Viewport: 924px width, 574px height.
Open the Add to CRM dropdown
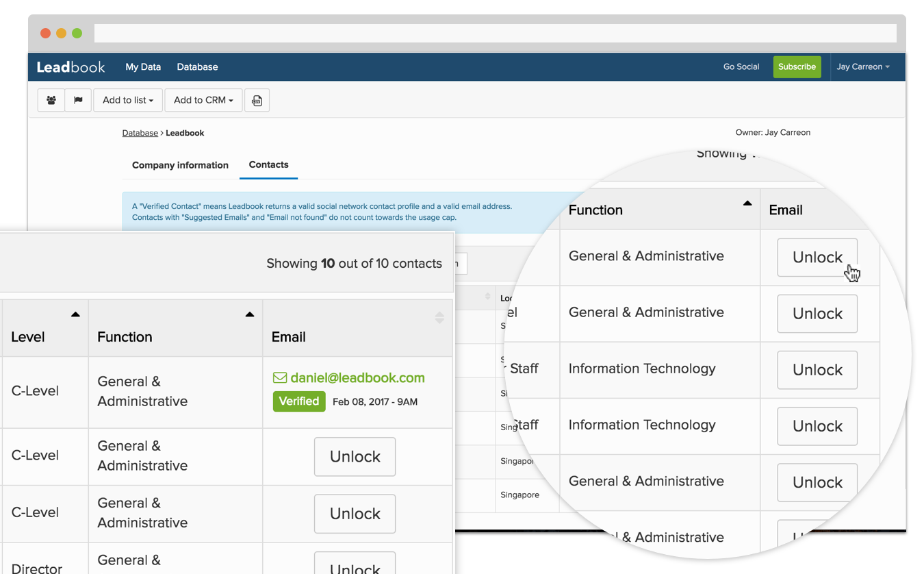(x=203, y=100)
